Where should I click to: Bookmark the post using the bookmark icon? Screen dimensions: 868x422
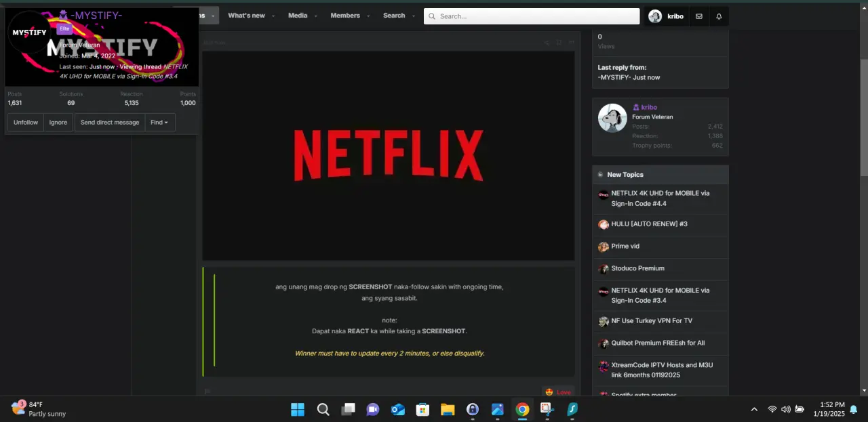pyautogui.click(x=559, y=43)
